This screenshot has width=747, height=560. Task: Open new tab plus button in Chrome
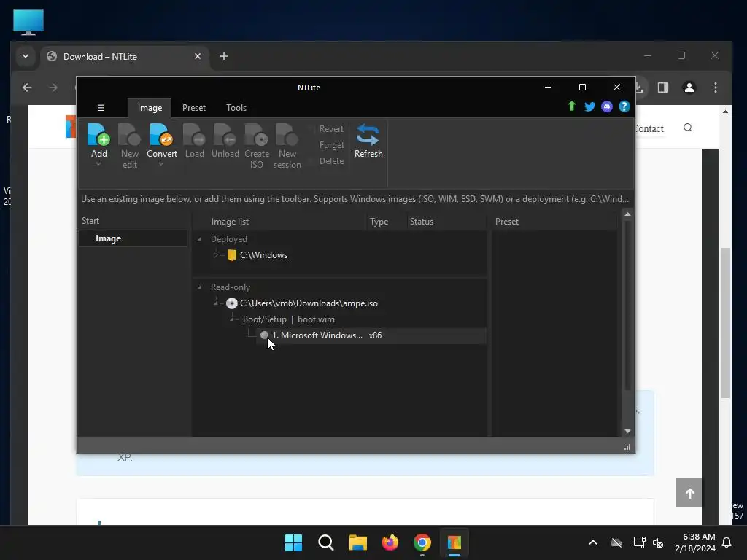[223, 56]
